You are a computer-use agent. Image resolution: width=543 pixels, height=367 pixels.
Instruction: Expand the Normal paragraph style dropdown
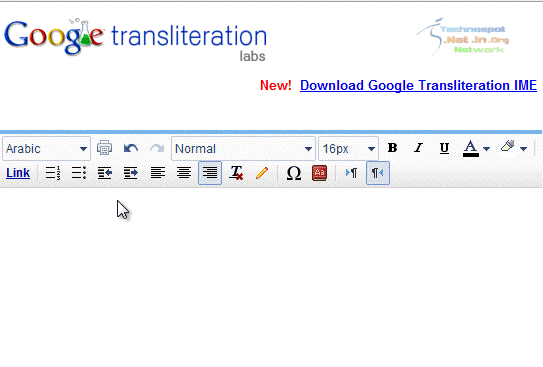(x=243, y=149)
